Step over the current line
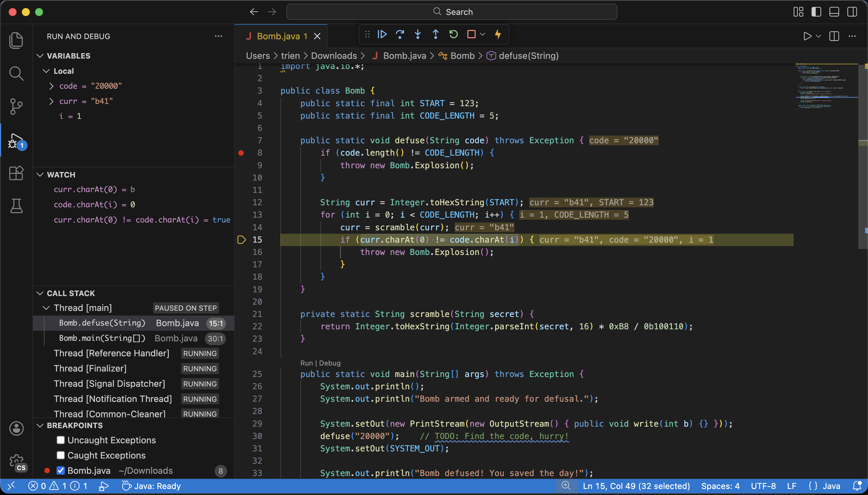Image resolution: width=868 pixels, height=495 pixels. pyautogui.click(x=400, y=34)
